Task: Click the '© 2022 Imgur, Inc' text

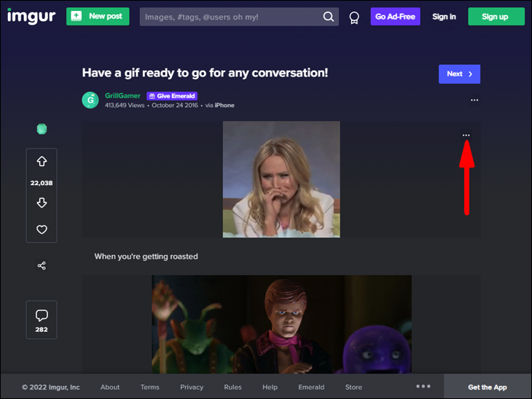Action: tap(51, 387)
